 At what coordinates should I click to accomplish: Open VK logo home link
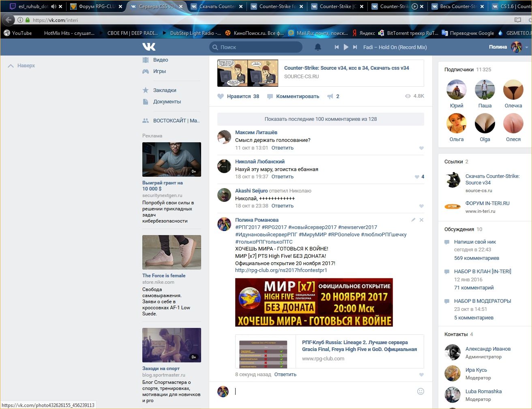[149, 47]
